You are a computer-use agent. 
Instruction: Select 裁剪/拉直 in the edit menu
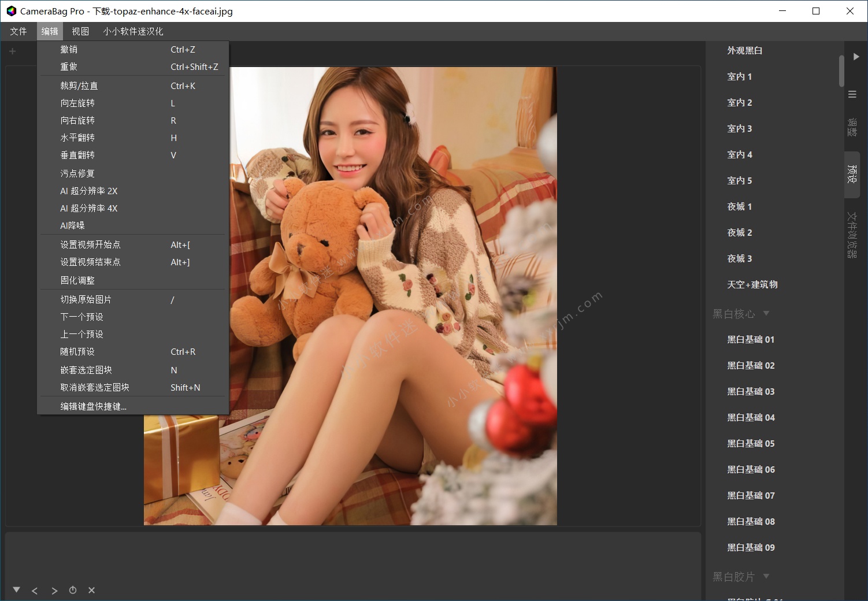[x=79, y=86]
